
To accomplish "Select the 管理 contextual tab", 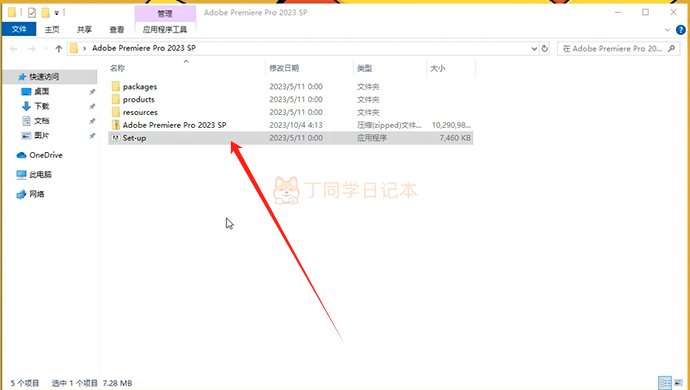I will click(165, 14).
